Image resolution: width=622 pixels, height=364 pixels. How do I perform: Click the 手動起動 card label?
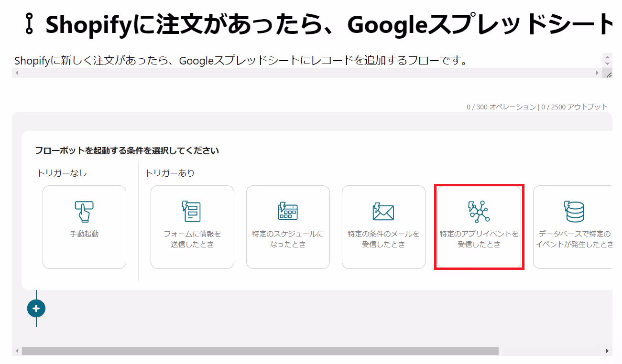[x=84, y=234]
